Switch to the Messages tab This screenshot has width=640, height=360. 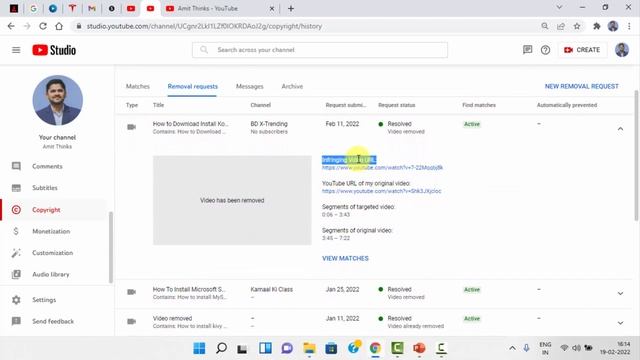[x=249, y=87]
